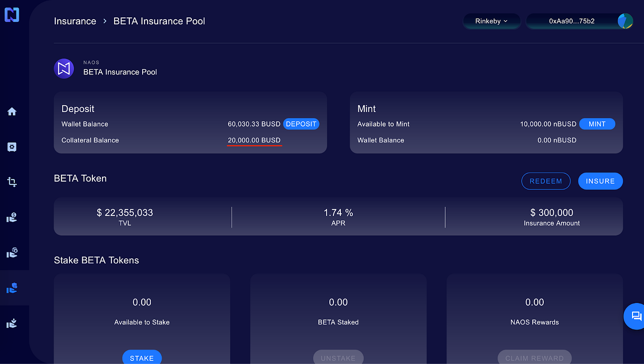This screenshot has height=364, width=644.
Task: Click the Available to Stake label
Action: [142, 322]
